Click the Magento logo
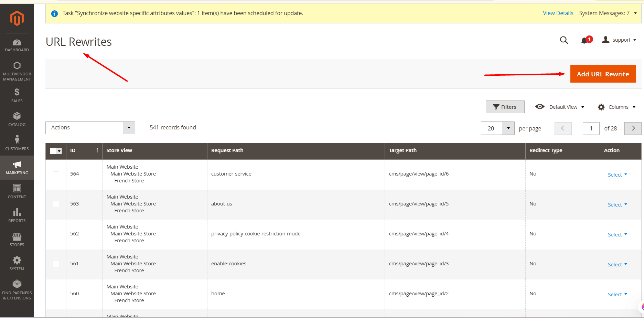 (x=17, y=18)
